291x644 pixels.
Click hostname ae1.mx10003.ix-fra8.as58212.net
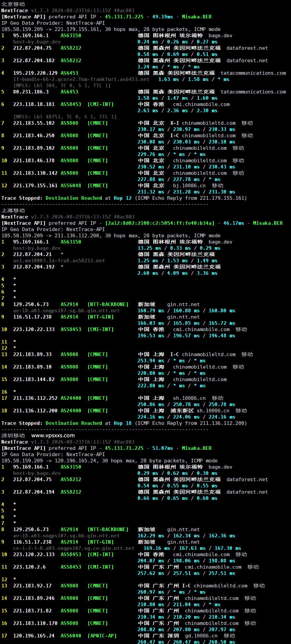[x=59, y=261]
